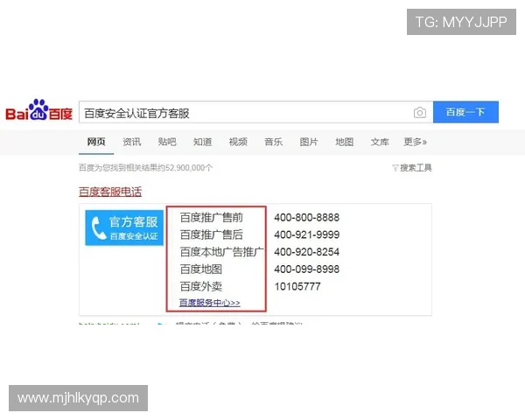This screenshot has width=525, height=420.
Task: Click the 官方客服 phone banner
Action: (124, 227)
